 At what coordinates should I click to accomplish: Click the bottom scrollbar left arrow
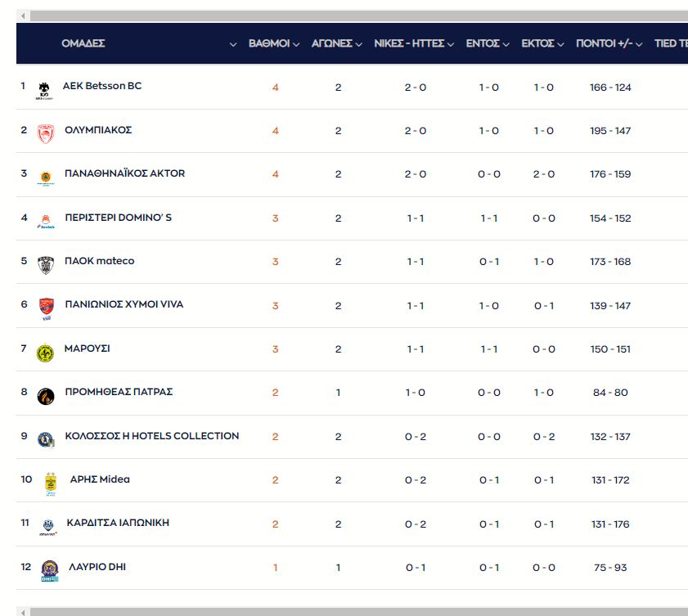pos(22,611)
